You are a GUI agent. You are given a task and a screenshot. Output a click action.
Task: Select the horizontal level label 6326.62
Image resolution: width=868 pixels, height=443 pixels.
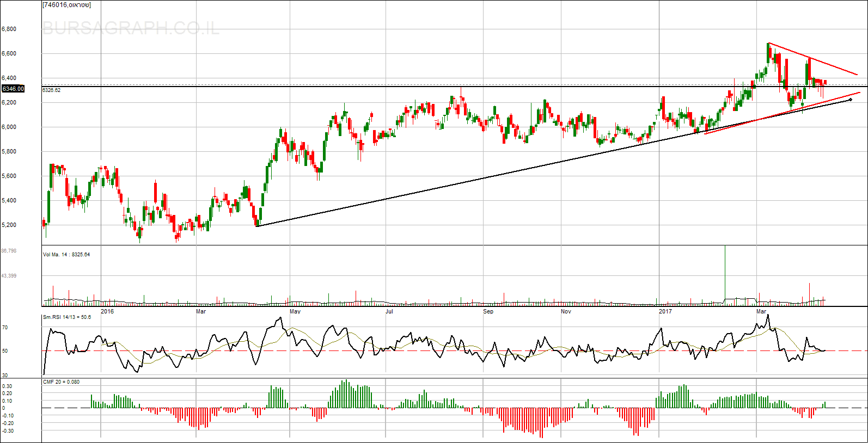click(x=52, y=90)
